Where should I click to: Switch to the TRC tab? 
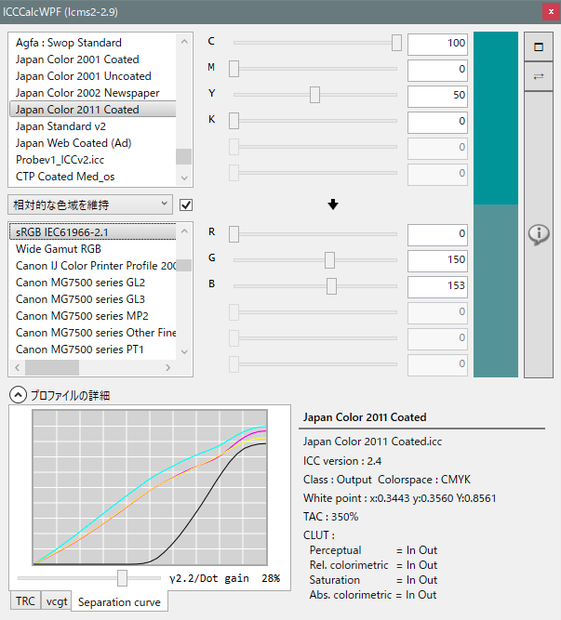click(25, 601)
